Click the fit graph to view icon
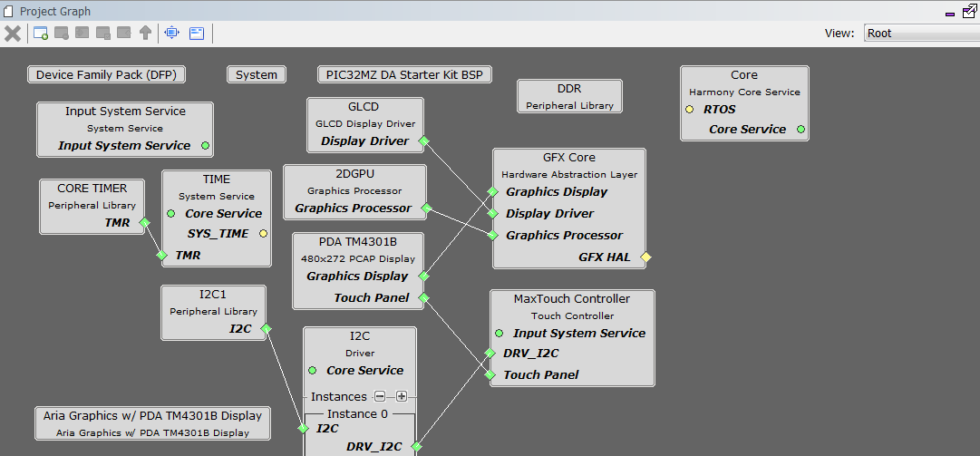980x456 pixels. point(171,34)
